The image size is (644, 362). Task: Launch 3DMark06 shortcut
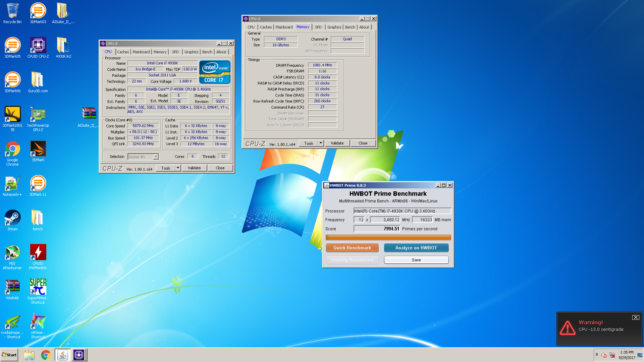[x=12, y=82]
